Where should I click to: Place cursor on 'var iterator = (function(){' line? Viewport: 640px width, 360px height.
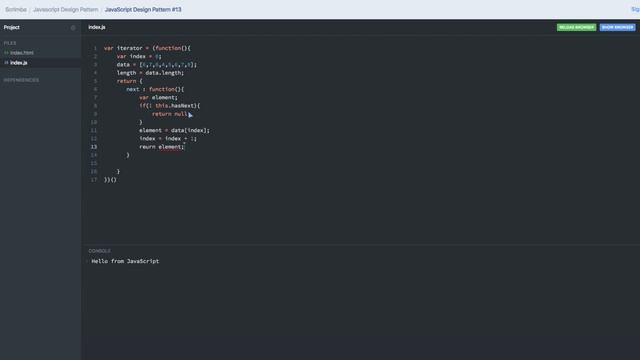[x=147, y=48]
